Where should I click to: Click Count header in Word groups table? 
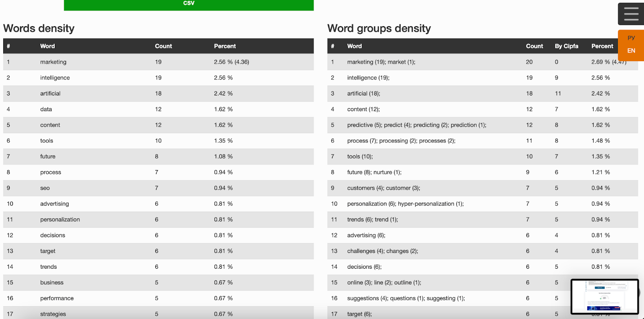tap(535, 46)
